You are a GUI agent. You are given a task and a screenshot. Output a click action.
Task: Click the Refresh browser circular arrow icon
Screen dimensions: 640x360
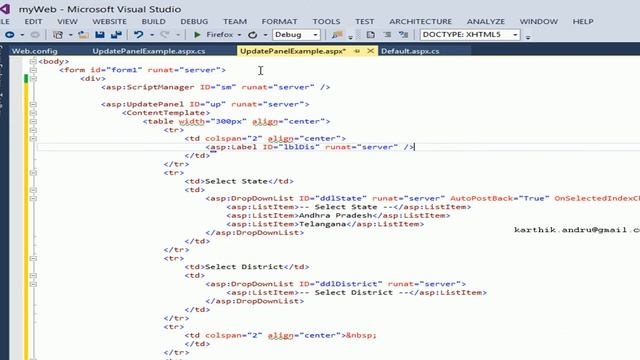pos(253,35)
